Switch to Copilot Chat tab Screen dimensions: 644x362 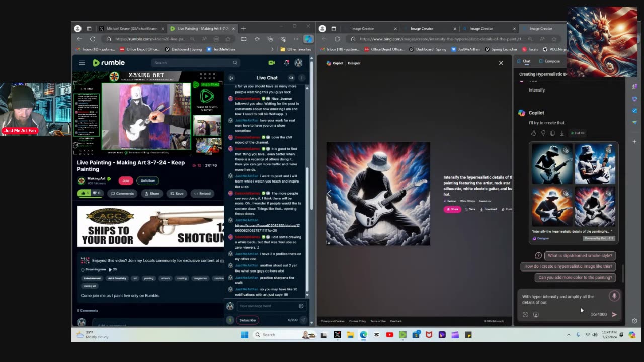(524, 61)
